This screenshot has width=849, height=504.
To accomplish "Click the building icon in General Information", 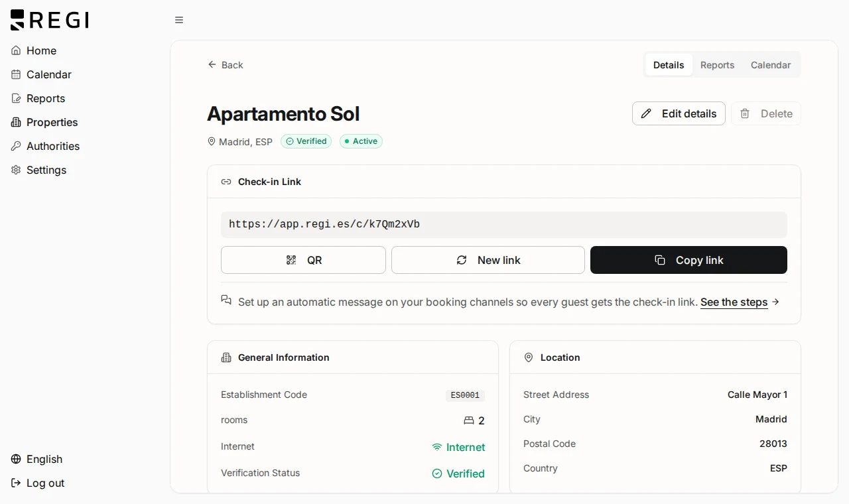I will [x=226, y=357].
